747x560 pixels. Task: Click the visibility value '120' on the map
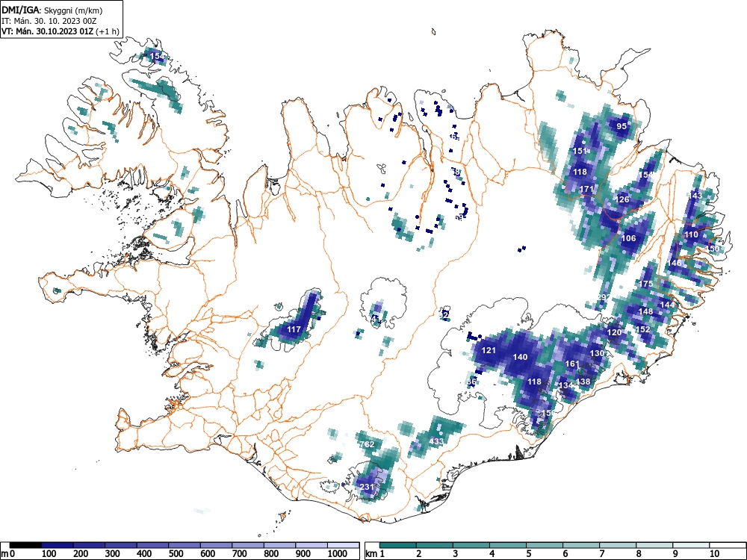614,332
